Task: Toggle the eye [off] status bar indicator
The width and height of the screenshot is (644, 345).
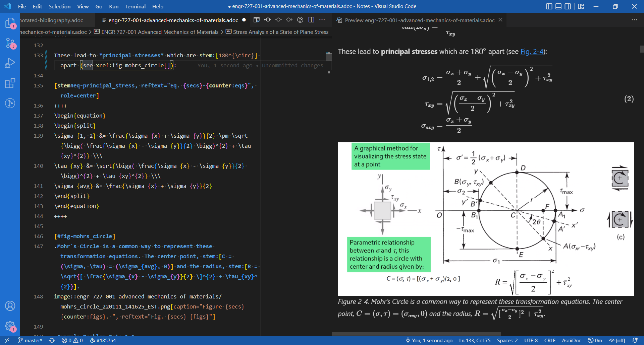Action: [x=617, y=340]
